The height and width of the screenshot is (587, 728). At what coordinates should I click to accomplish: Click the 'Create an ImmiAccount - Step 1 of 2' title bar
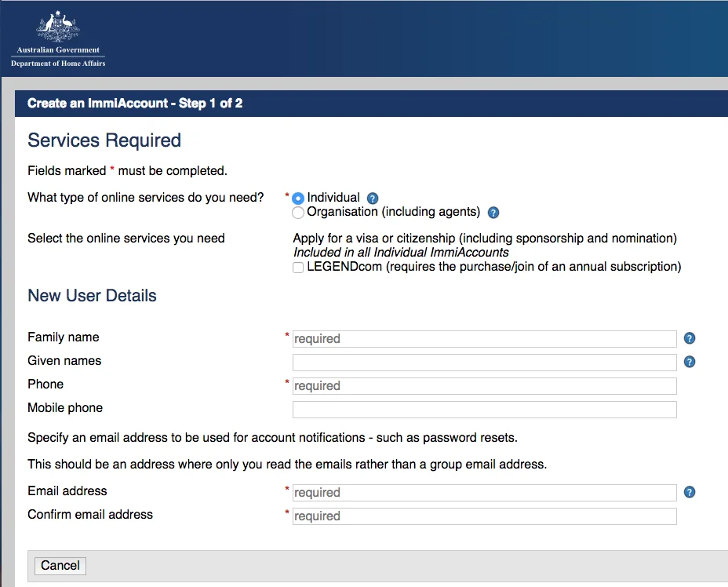(x=135, y=104)
